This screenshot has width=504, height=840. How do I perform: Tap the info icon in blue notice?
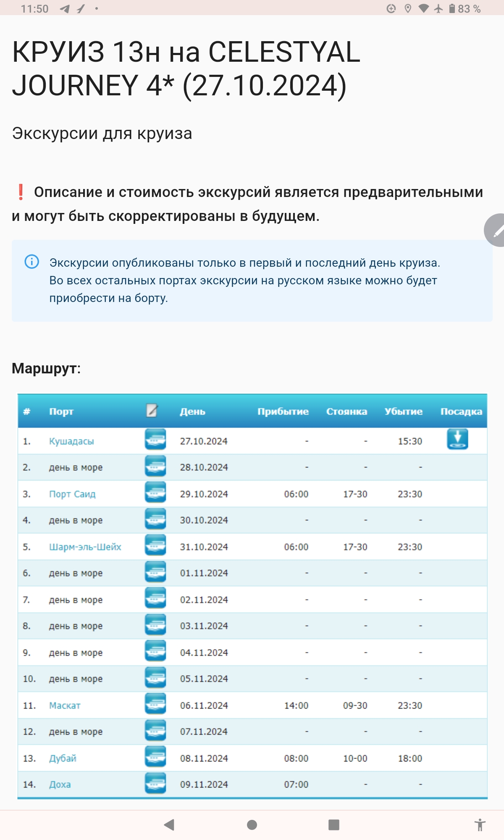point(32,262)
